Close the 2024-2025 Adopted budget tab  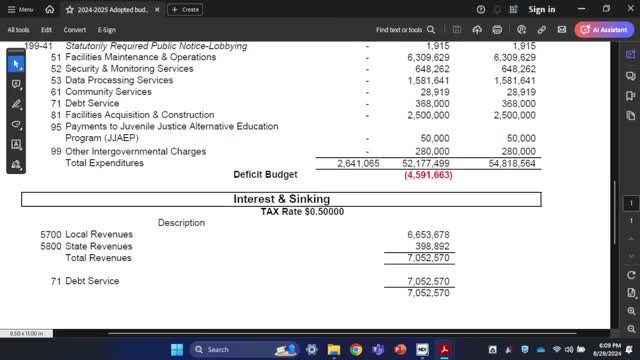click(x=157, y=9)
